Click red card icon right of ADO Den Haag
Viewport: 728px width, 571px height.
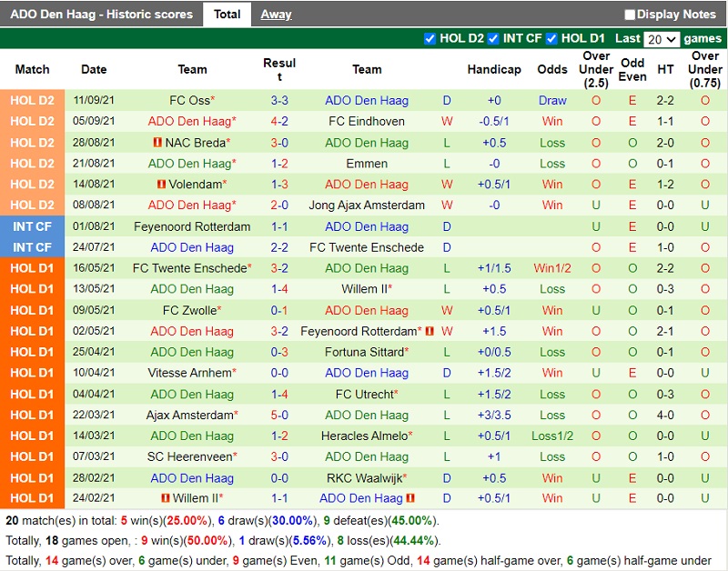coord(410,498)
